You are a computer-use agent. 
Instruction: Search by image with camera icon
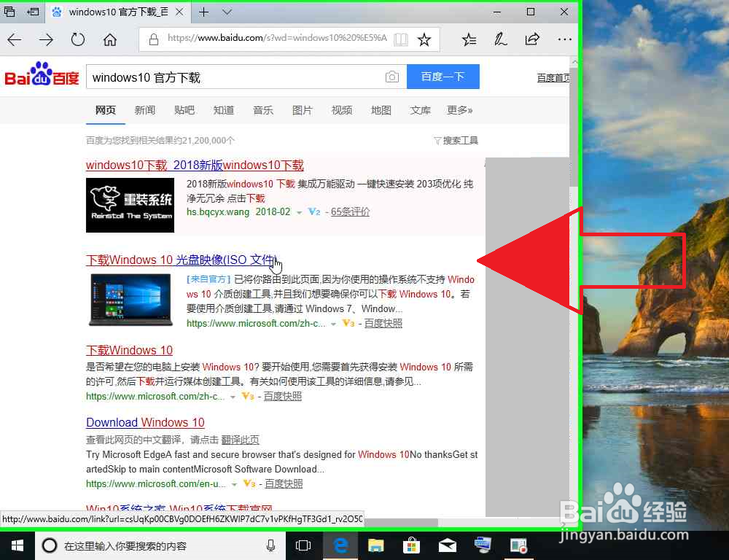click(392, 77)
